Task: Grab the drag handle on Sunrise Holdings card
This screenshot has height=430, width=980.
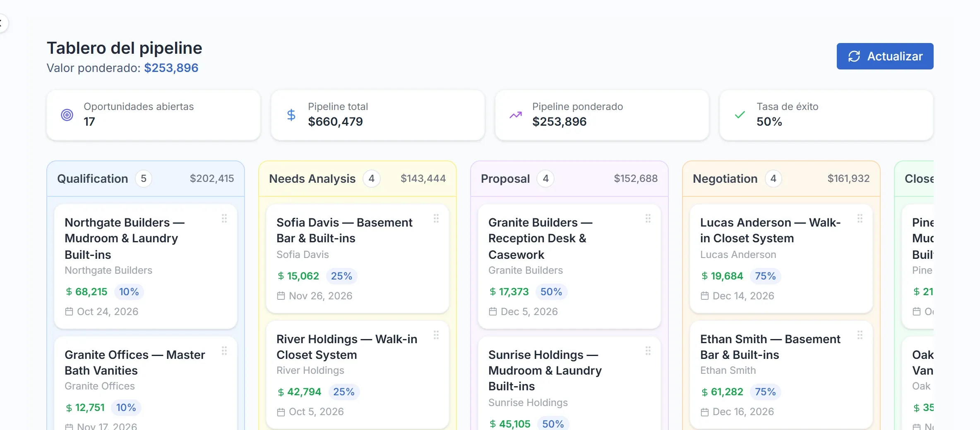Action: click(648, 351)
